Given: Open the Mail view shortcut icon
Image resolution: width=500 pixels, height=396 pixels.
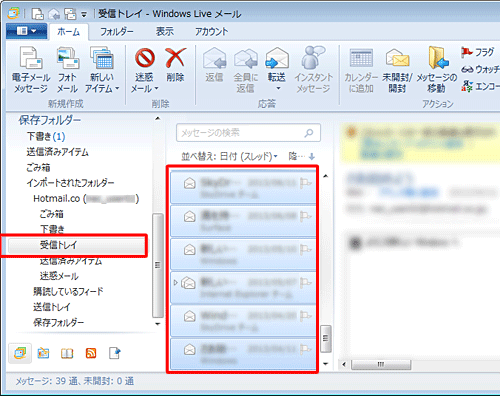Looking at the screenshot, I should [20, 353].
